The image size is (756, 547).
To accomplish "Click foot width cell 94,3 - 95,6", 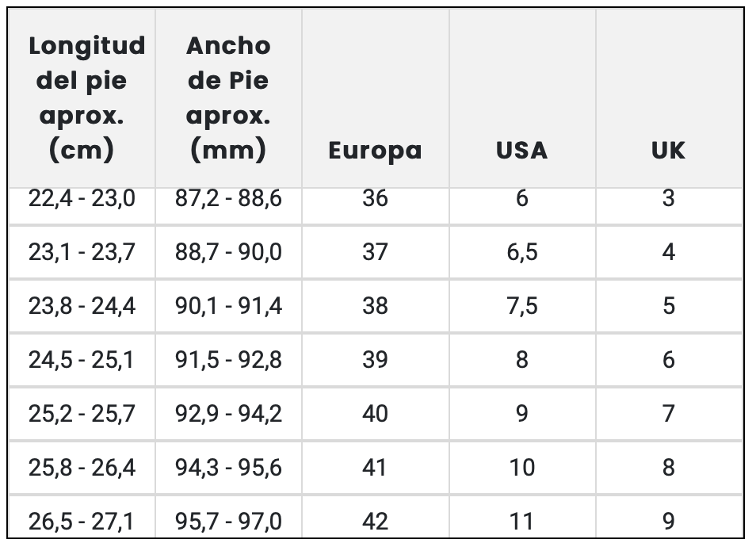I will click(x=228, y=468).
